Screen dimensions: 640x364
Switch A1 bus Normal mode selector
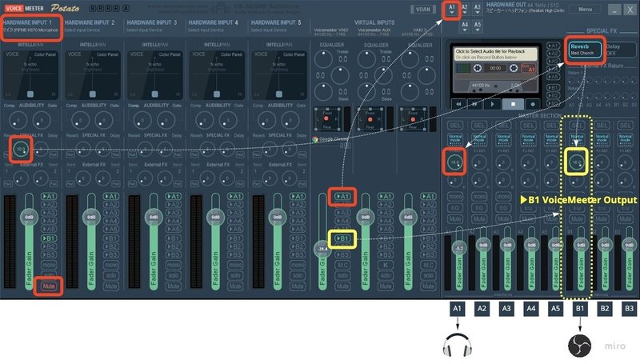pyautogui.click(x=455, y=139)
